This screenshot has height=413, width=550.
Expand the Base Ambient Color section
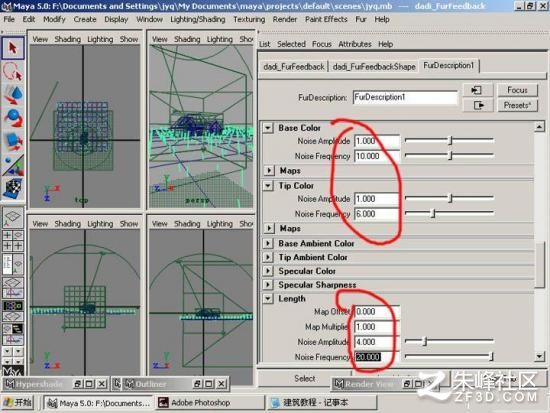tap(268, 243)
